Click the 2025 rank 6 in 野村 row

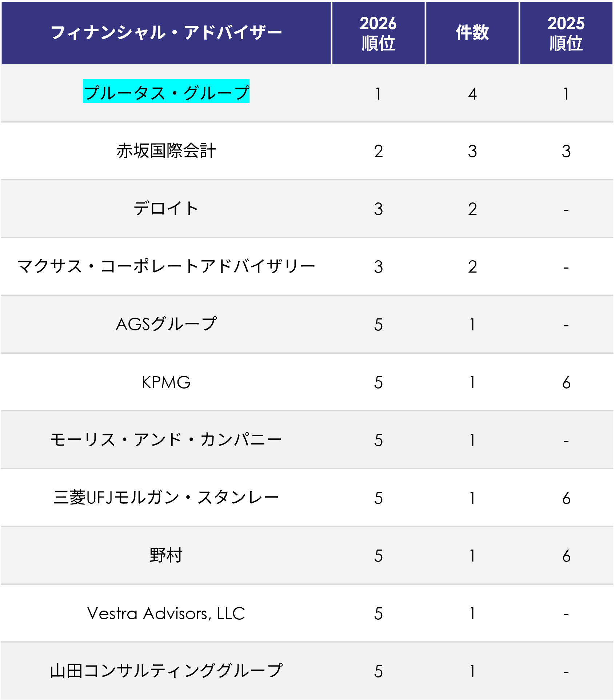point(566,556)
